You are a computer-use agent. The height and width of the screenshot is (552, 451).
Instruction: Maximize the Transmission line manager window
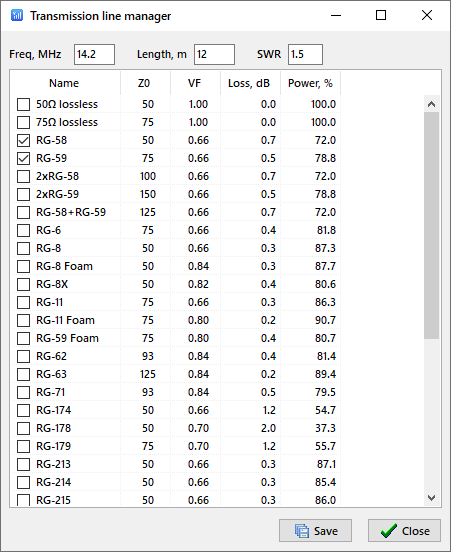381,15
